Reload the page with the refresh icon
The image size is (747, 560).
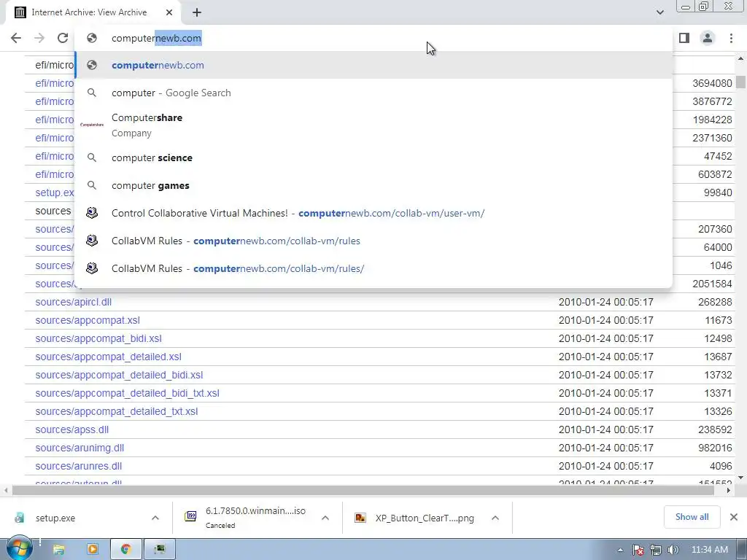[x=63, y=38]
